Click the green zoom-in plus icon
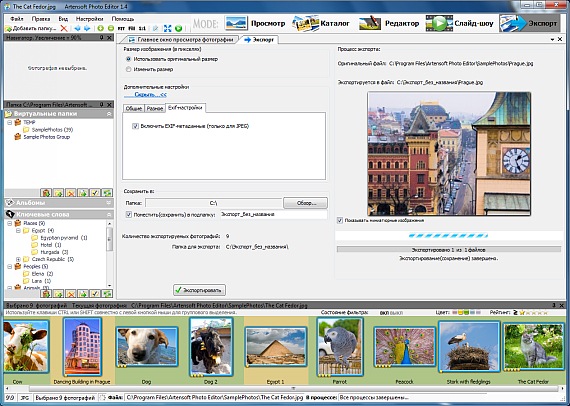 pos(101,28)
